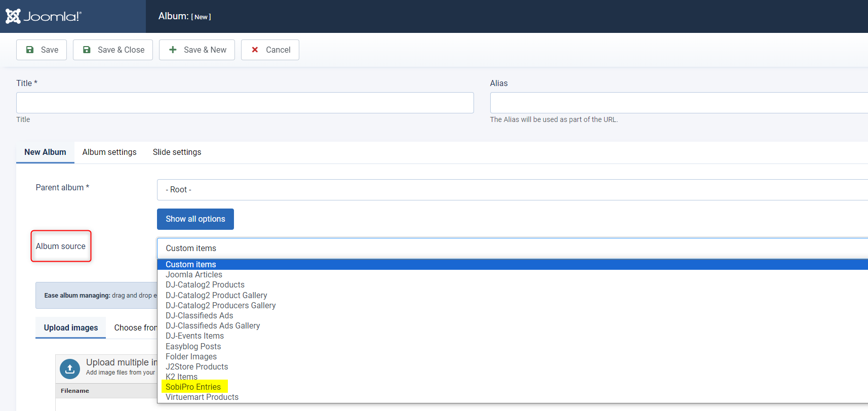This screenshot has width=868, height=411.
Task: Choose Easyblog Posts as source
Action: coord(512,347)
